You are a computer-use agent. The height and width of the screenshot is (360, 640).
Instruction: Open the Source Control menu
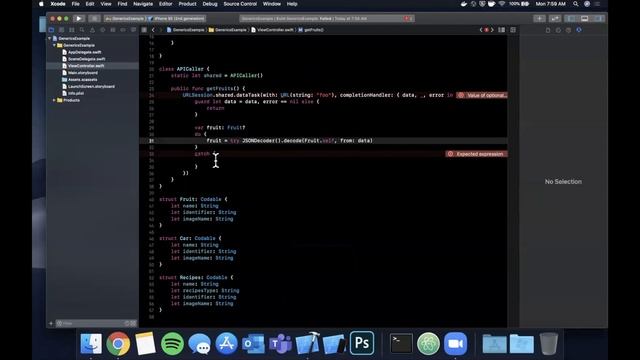(240, 4)
